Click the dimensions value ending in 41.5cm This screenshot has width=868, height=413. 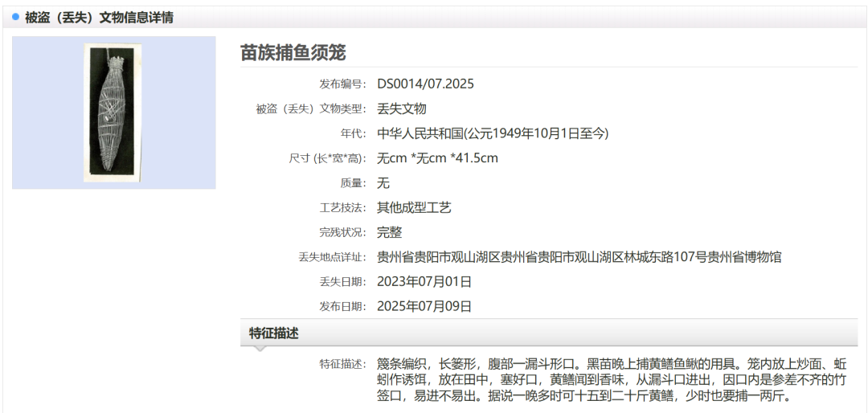pyautogui.click(x=437, y=158)
